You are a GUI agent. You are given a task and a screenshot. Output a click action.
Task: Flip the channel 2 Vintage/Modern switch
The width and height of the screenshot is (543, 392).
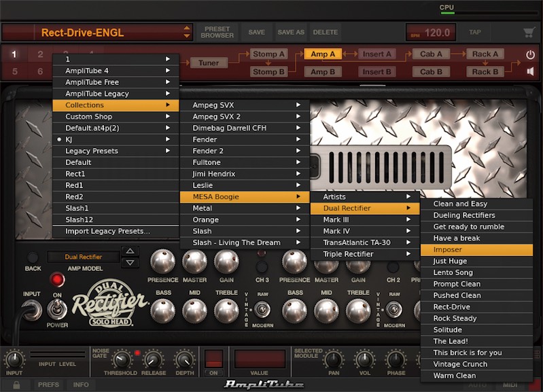(393, 310)
